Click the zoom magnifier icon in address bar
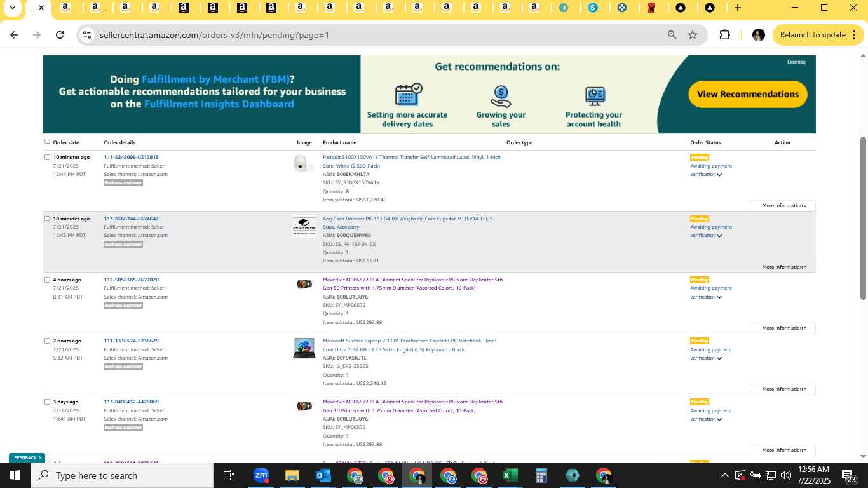Viewport: 868px width, 488px height. 672,35
